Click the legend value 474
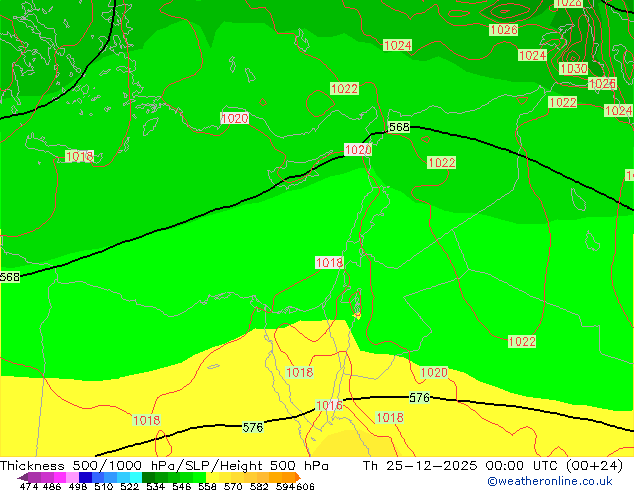Viewport: 634px width, 490px height. click(x=29, y=486)
